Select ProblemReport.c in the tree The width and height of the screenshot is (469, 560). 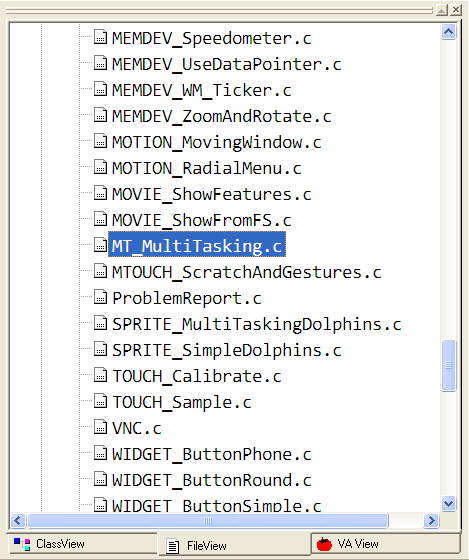(186, 299)
